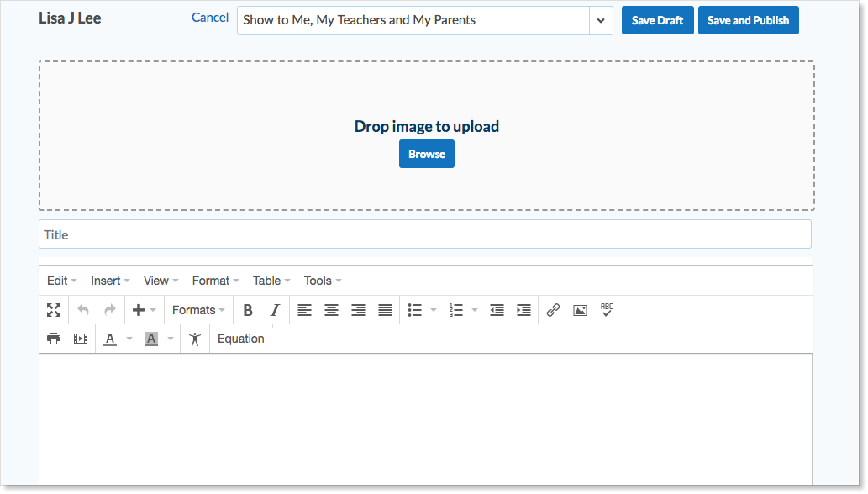Click inside the editor text area

coord(426,419)
